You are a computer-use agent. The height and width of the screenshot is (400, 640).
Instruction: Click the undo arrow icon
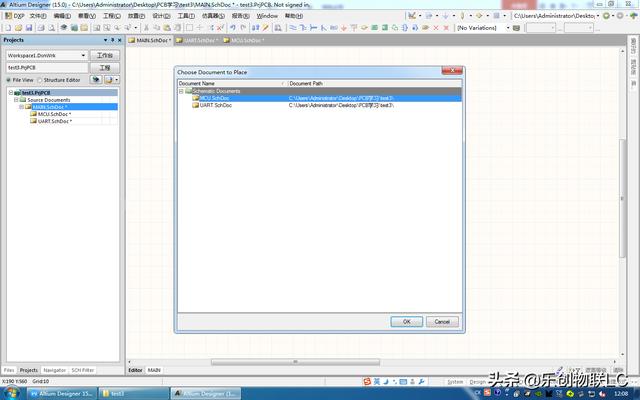(x=233, y=28)
